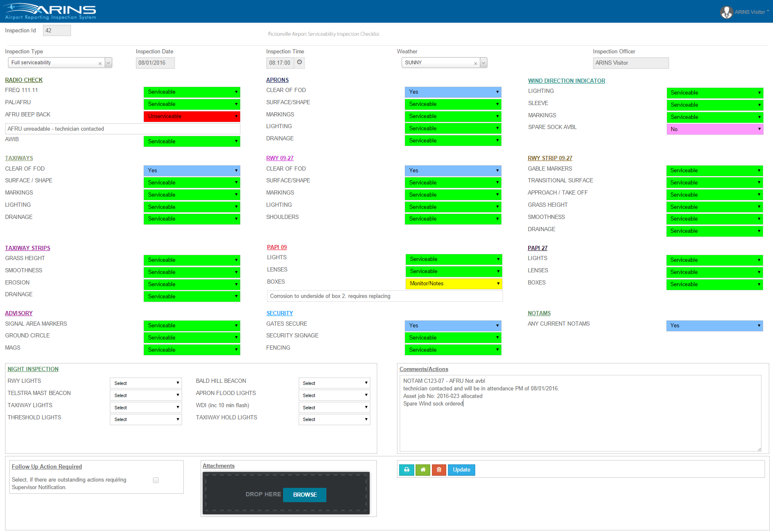Delete the inspection using the trash icon
The width and height of the screenshot is (773, 532).
point(439,470)
